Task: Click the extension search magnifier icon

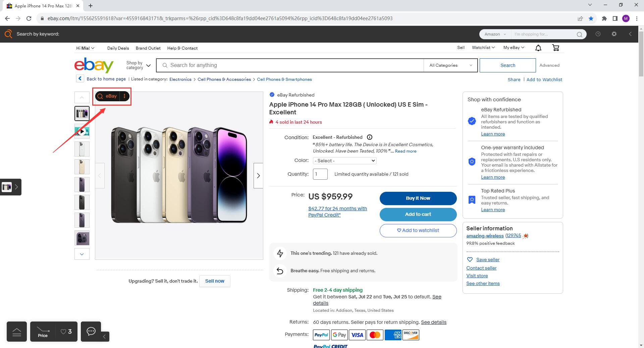Action: click(579, 34)
